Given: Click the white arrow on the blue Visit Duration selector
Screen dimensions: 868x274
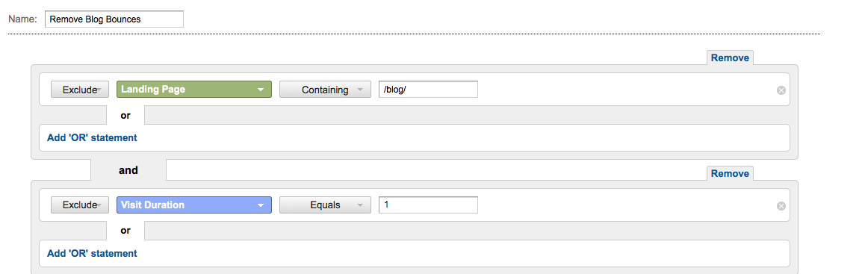Looking at the screenshot, I should click(260, 205).
